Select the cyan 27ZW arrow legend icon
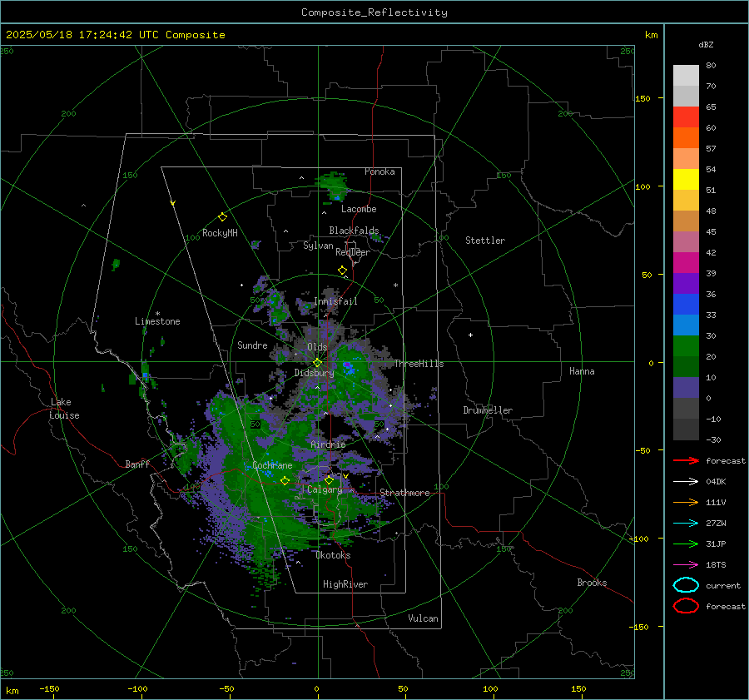The image size is (749, 700). pos(686,524)
